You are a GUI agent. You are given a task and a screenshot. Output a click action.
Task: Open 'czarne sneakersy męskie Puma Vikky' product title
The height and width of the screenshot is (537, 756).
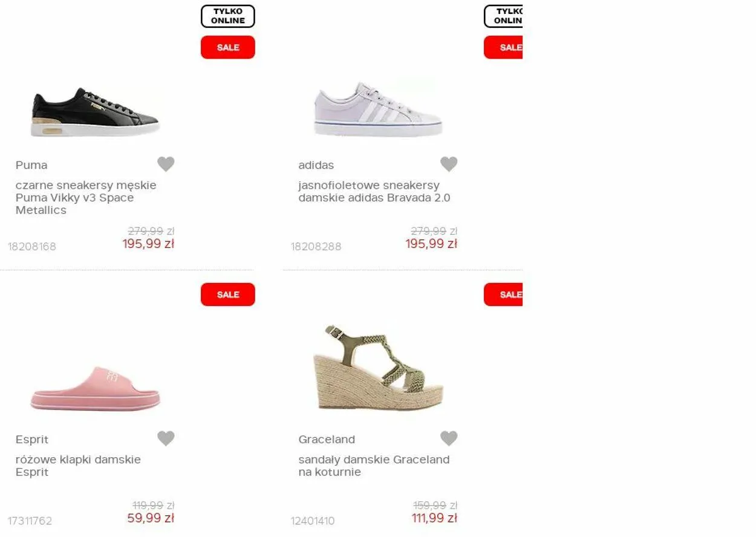click(x=86, y=198)
